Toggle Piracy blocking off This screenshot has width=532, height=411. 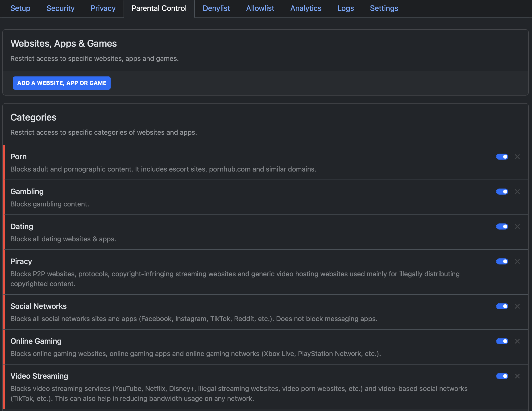502,261
